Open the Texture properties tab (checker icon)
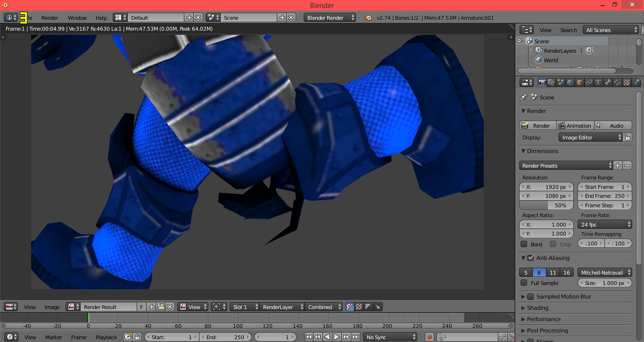The image size is (644, 342). click(x=627, y=82)
